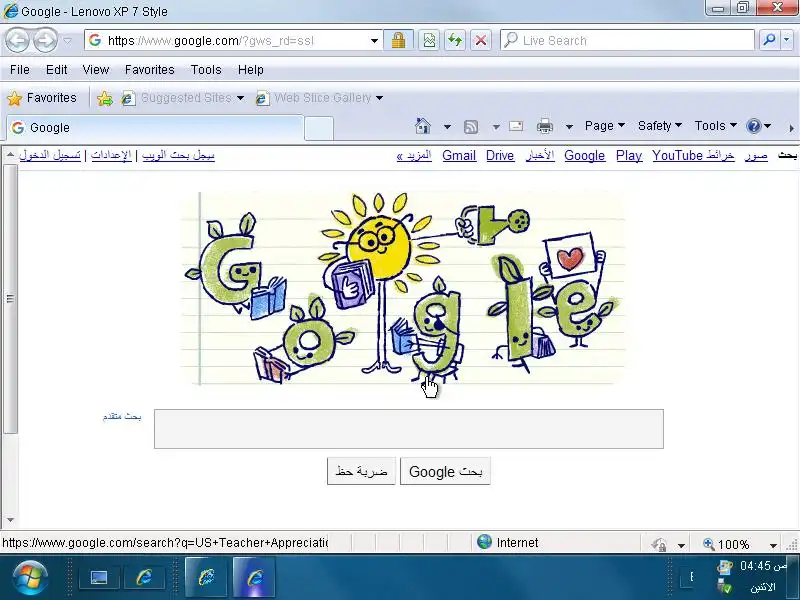Click the Windows Start orb
Viewport: 800px width, 600px height.
pyautogui.click(x=30, y=578)
